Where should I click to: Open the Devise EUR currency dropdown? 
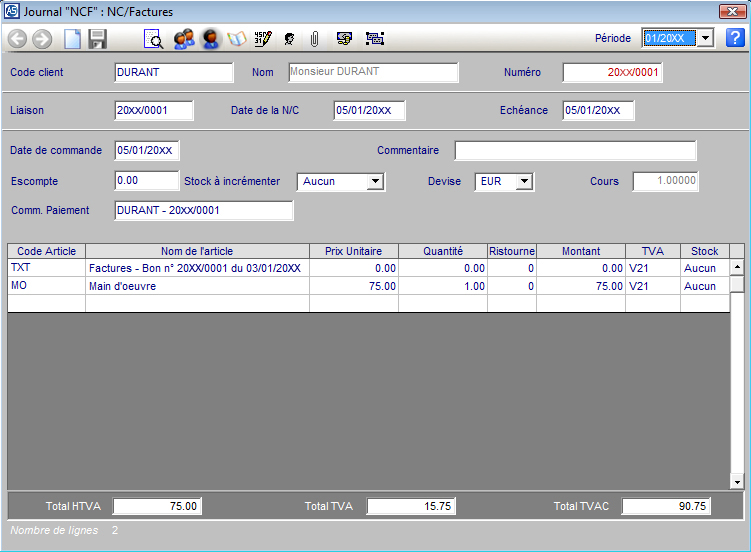[x=524, y=182]
